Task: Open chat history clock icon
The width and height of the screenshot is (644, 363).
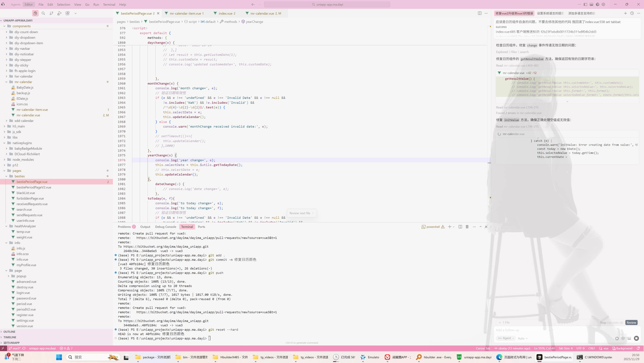Action: (632, 13)
